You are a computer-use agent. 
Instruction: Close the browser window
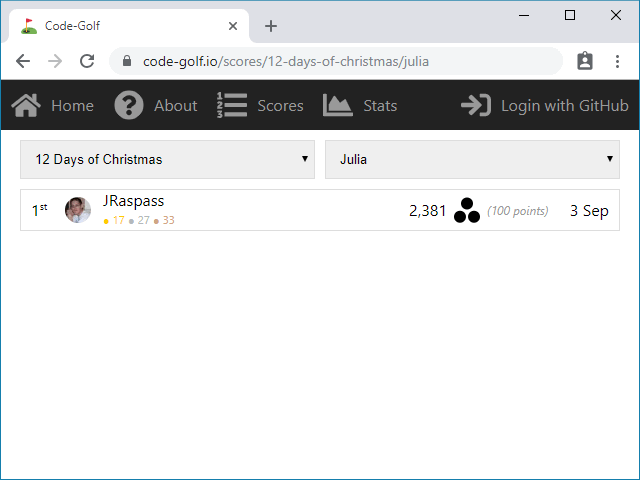pos(616,16)
